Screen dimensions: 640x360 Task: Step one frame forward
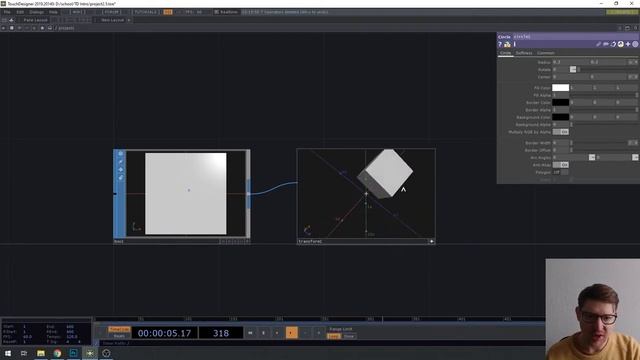click(318, 333)
